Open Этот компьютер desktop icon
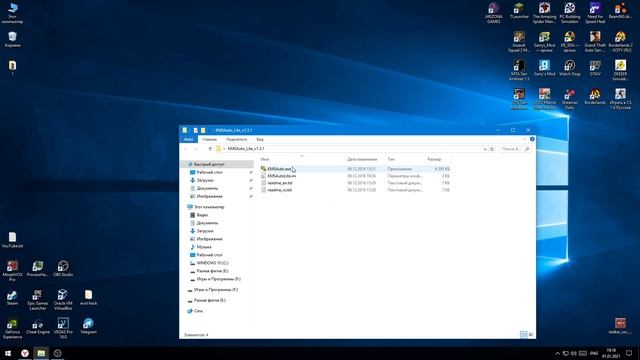Screen dimensions: 640x360 pyautogui.click(x=12, y=13)
